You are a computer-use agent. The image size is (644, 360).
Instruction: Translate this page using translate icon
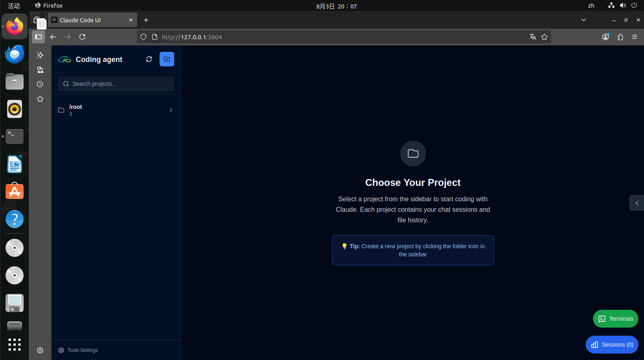pyautogui.click(x=533, y=37)
